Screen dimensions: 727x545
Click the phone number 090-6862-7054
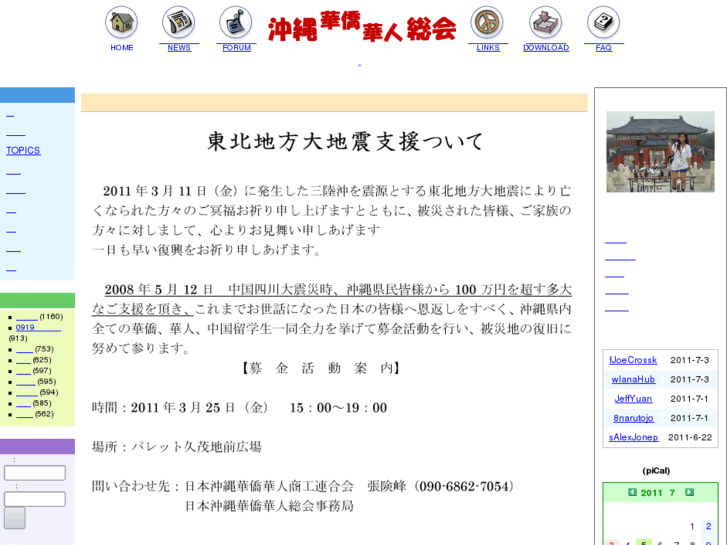(x=463, y=486)
